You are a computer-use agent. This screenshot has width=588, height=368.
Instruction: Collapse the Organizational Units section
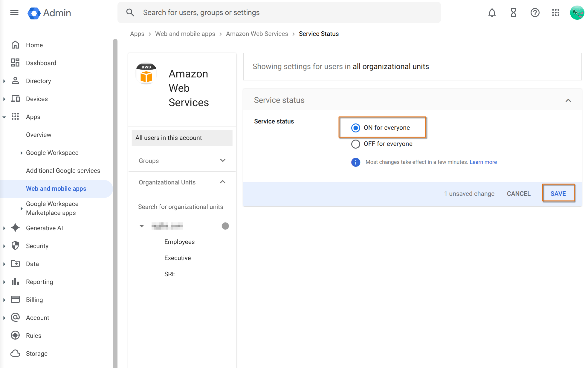pos(223,182)
